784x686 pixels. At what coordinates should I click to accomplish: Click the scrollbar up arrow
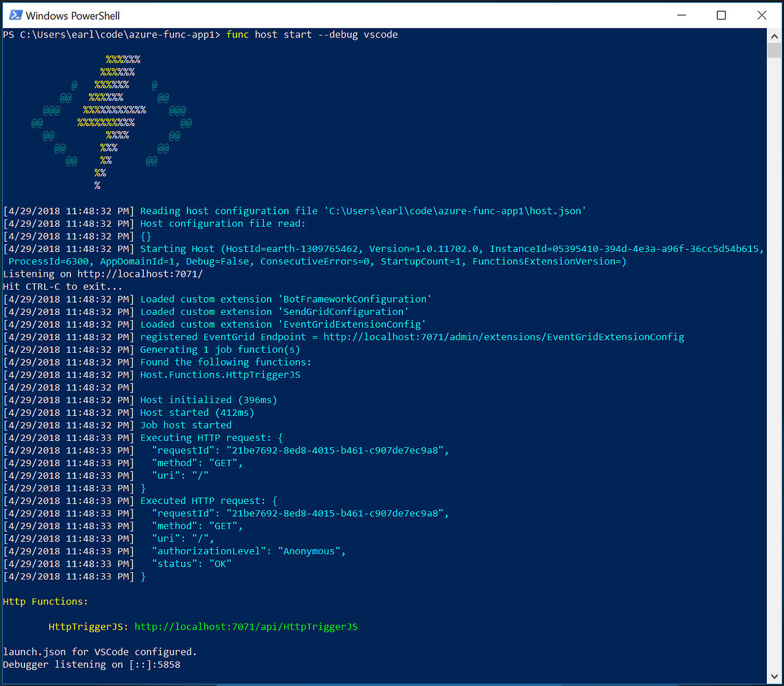(774, 36)
